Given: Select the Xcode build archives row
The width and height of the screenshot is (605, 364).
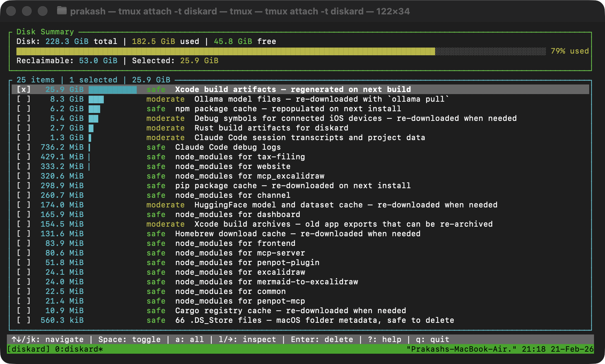Looking at the screenshot, I should [x=300, y=224].
